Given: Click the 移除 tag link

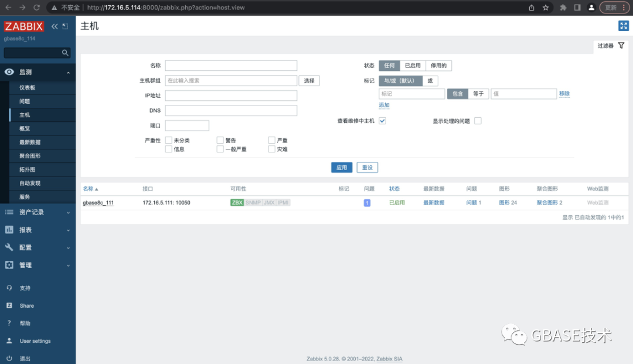Looking at the screenshot, I should (x=564, y=94).
